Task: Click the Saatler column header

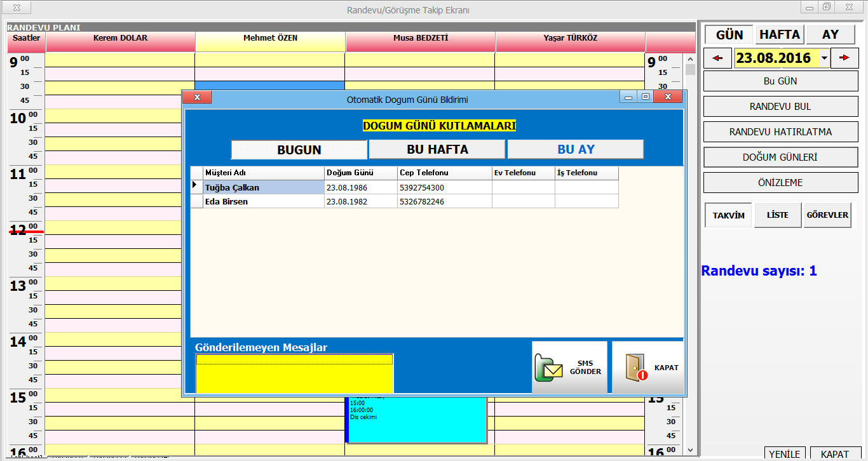Action: [x=26, y=42]
